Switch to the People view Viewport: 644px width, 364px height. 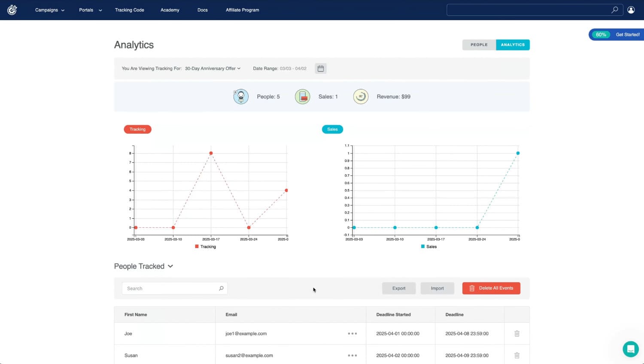click(479, 45)
